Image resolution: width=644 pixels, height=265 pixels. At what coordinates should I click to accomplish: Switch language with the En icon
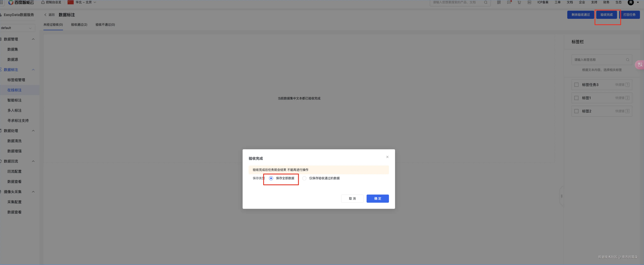pyautogui.click(x=529, y=2)
